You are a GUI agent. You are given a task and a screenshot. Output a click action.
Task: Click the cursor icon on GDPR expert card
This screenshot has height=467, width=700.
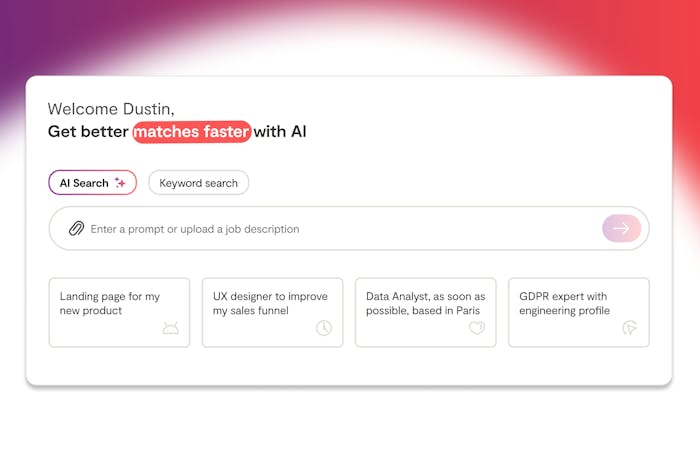[630, 328]
